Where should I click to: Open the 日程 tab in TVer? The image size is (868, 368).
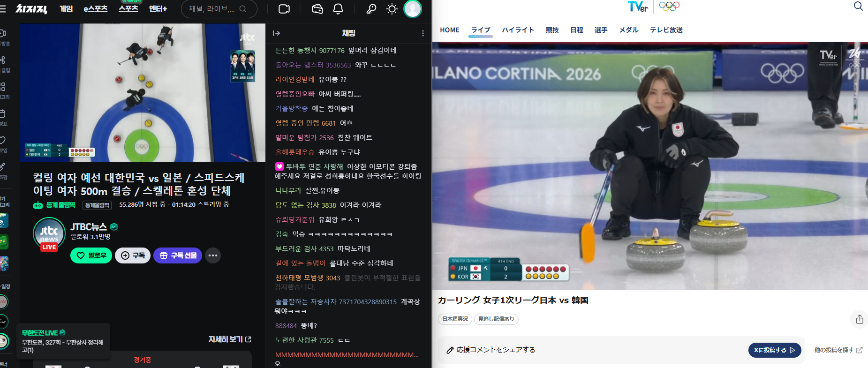click(x=577, y=30)
